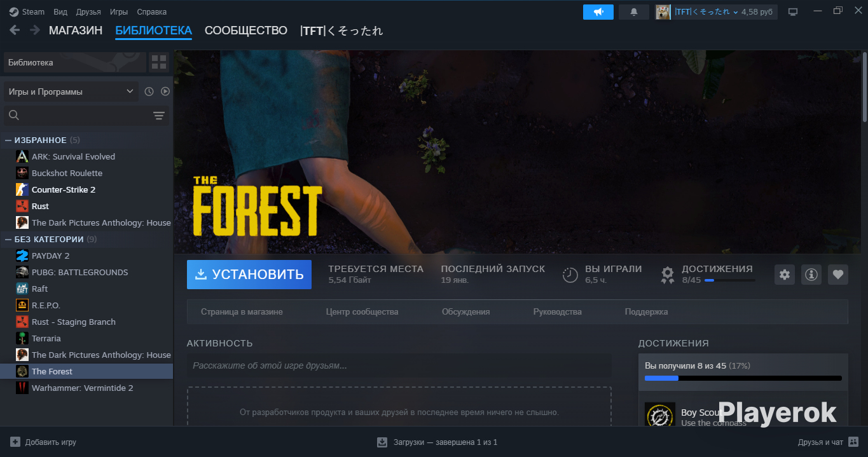Open the |TFT| profile tab

pyautogui.click(x=341, y=31)
